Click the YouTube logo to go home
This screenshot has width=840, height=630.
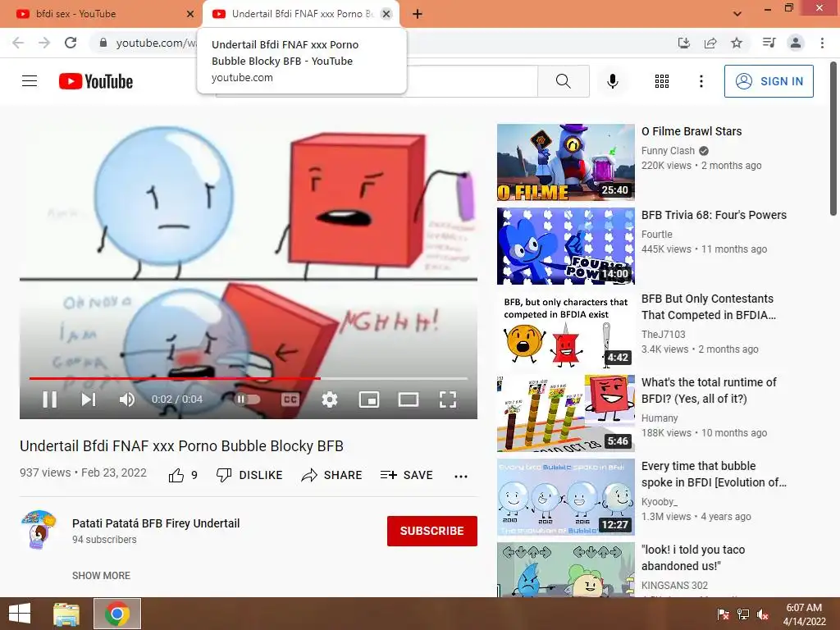point(96,81)
